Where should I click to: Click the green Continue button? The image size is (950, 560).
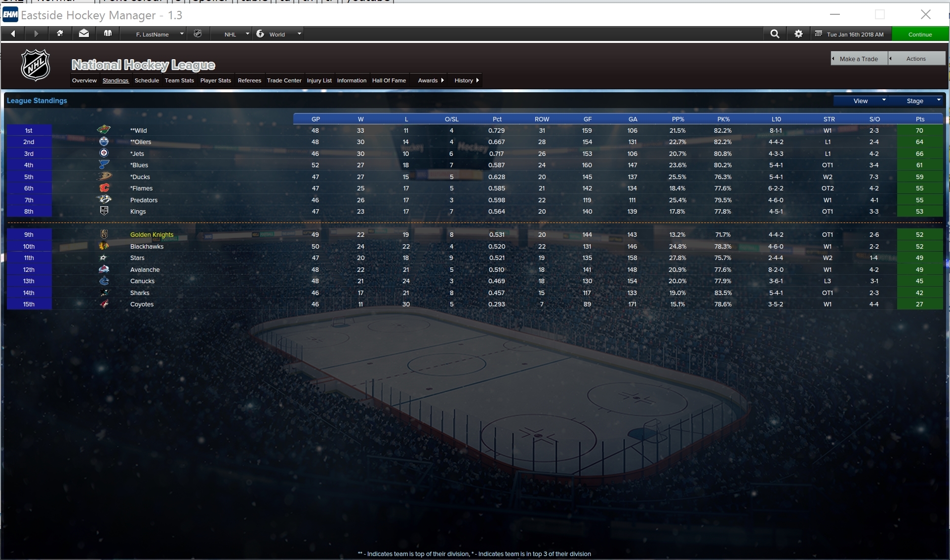tap(920, 34)
